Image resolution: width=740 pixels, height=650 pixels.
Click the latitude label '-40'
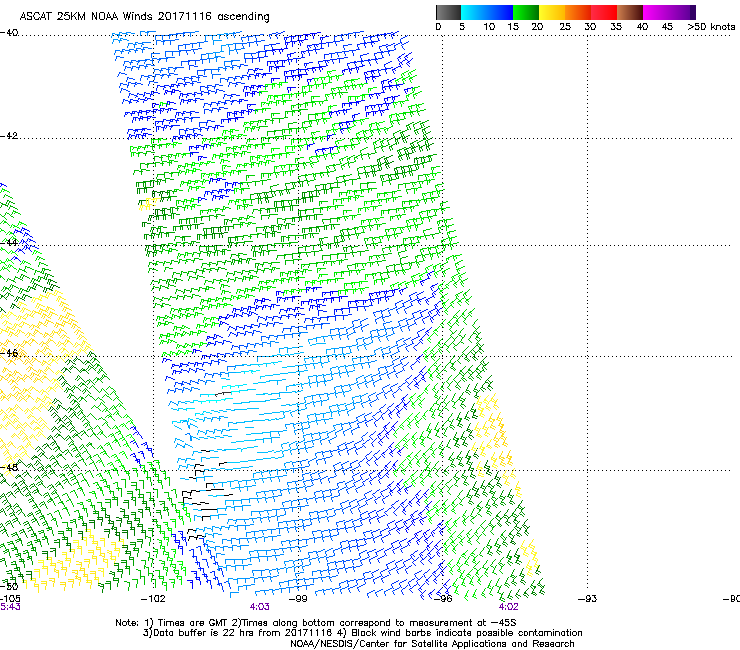coord(9,33)
